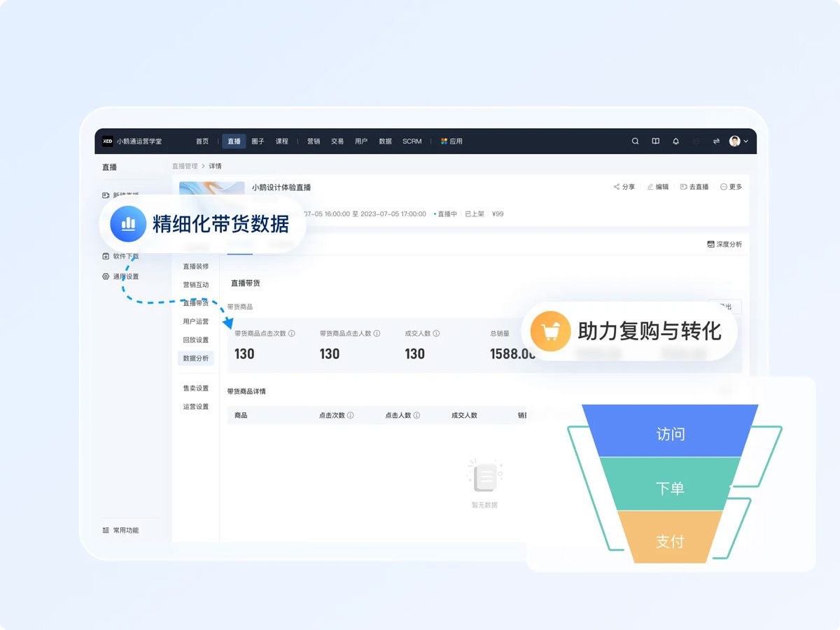Viewport: 840px width, 630px height.
Task: Open 常用功能 at the sidebar bottom
Action: coord(120,531)
